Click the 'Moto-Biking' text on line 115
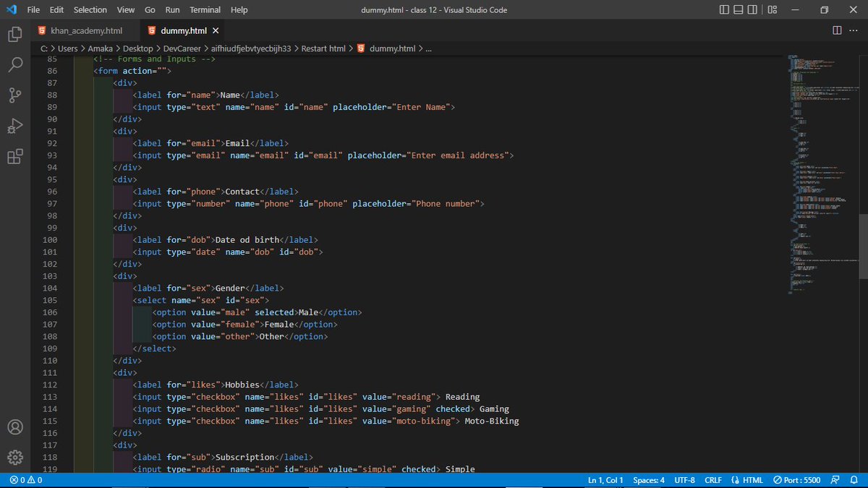 click(x=492, y=421)
